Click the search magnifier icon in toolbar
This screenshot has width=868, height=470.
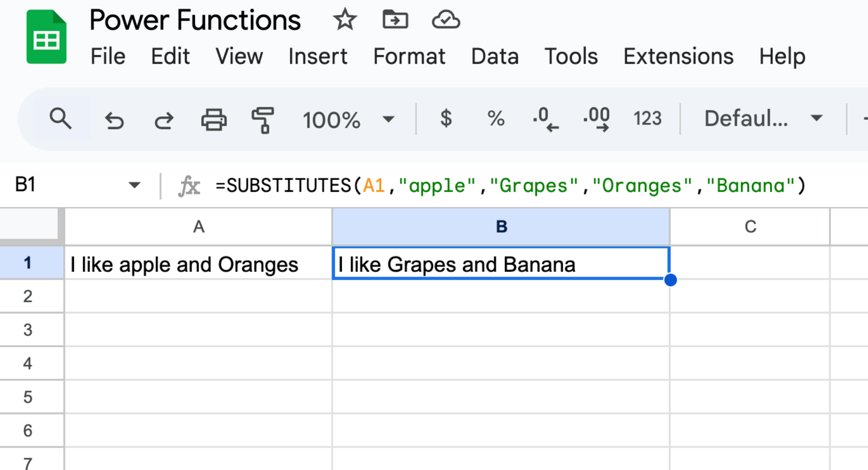click(60, 119)
